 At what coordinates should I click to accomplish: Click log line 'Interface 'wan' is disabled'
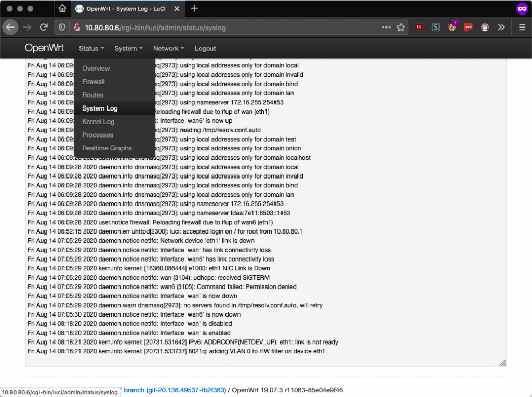[129, 324]
